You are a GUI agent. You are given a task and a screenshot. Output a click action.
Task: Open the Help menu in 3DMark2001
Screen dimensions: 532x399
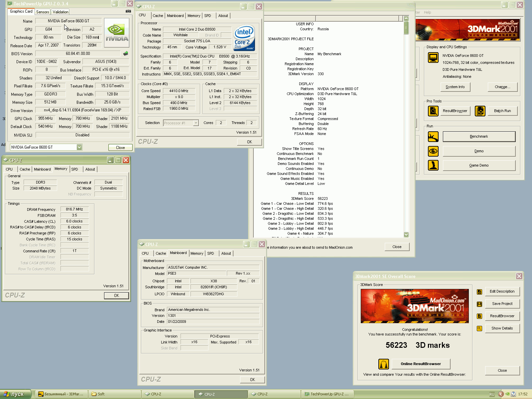(427, 12)
